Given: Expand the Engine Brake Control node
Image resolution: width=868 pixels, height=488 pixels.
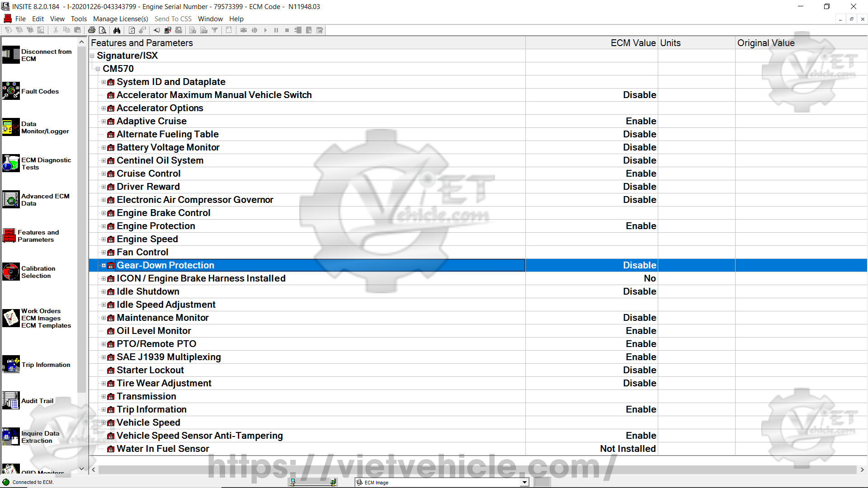Looking at the screenshot, I should click(104, 213).
